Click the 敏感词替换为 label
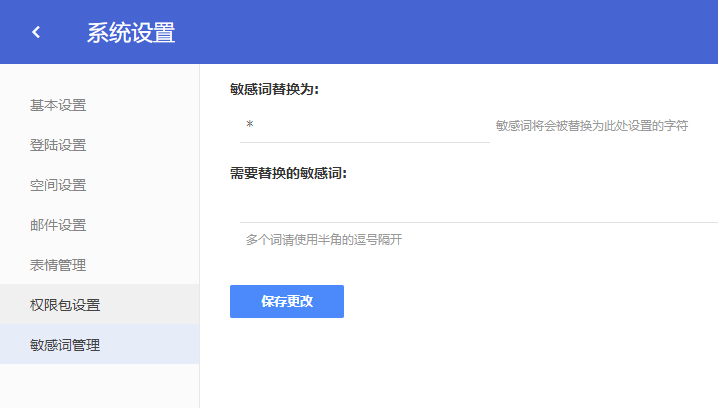This screenshot has height=408, width=718. (x=274, y=89)
